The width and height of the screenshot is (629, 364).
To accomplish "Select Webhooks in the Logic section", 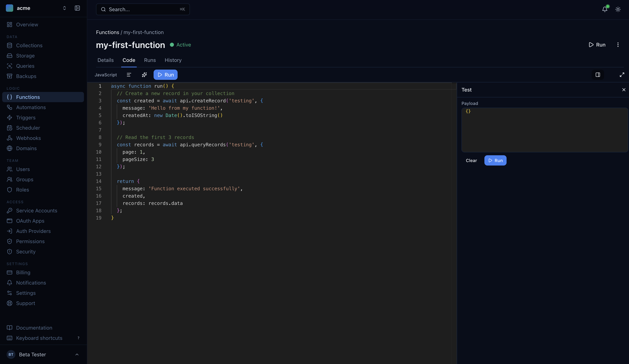I will click(28, 138).
